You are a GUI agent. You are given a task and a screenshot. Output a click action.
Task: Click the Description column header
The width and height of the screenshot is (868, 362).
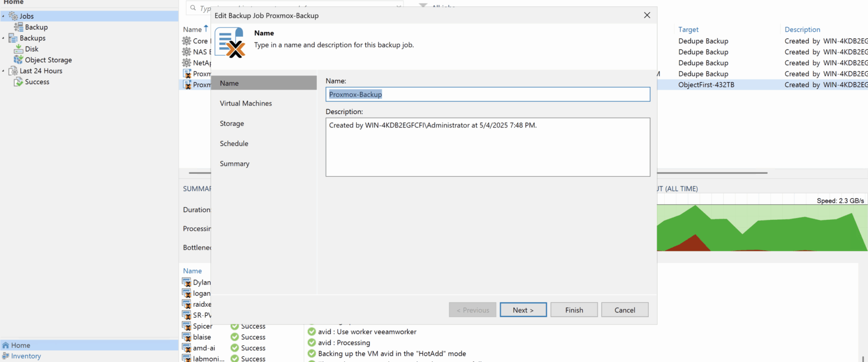pyautogui.click(x=802, y=29)
